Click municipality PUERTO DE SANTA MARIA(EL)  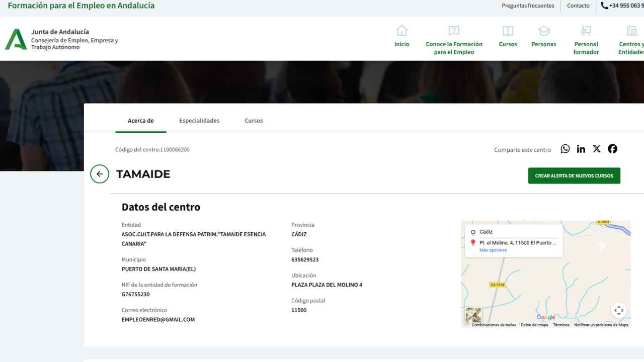pos(158,269)
